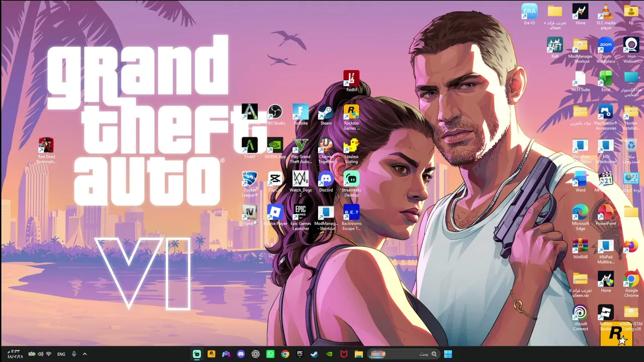Open the RedM desktop shortcut
Viewport: 644px width, 362px height.
point(351,81)
